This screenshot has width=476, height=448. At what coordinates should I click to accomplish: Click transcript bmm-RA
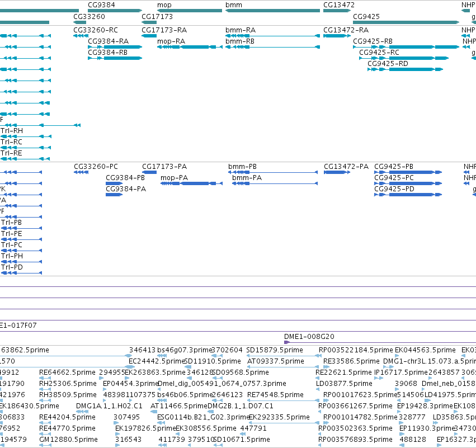[241, 30]
